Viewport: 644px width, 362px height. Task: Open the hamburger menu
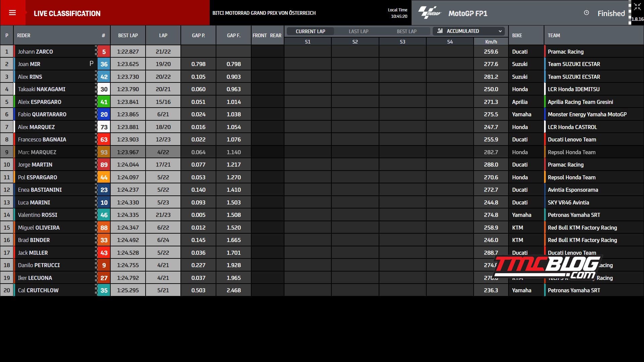12,13
